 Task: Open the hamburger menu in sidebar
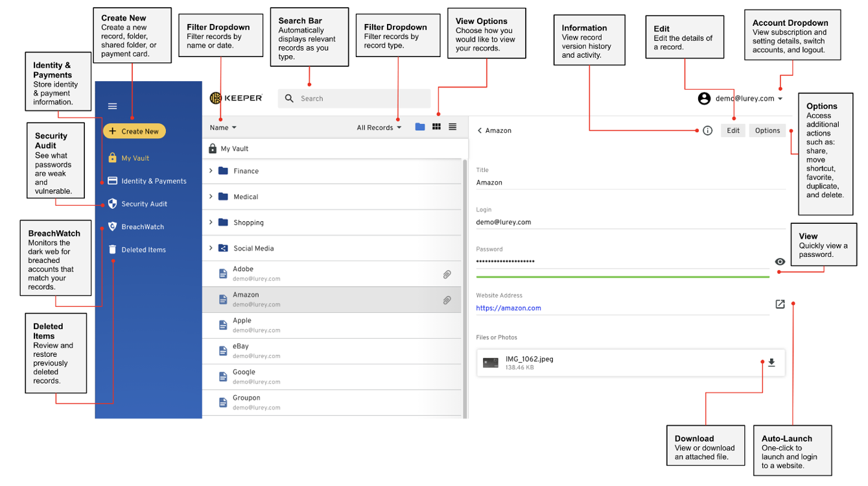[x=112, y=106]
